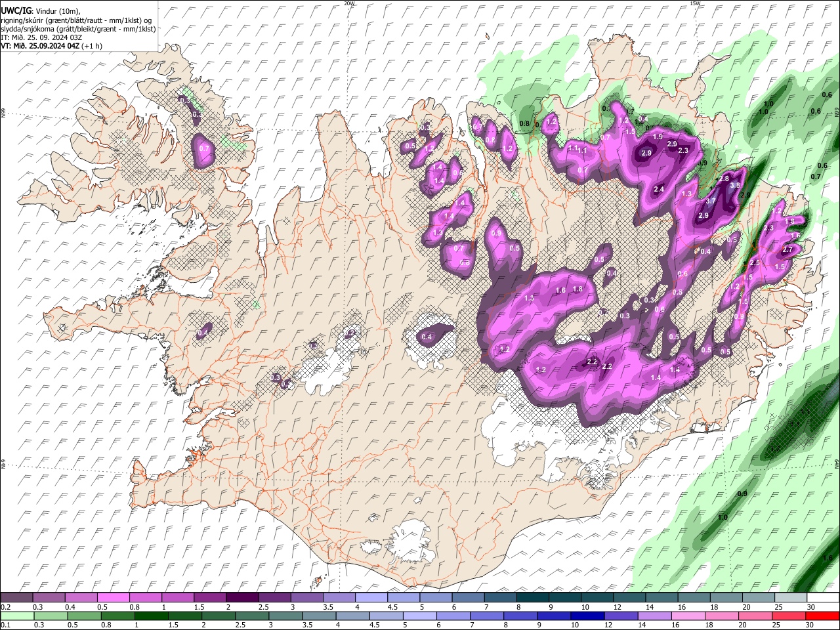The width and height of the screenshot is (840, 630).
Task: Click the '0.1' label on the rain scale
Action: pos(5,625)
